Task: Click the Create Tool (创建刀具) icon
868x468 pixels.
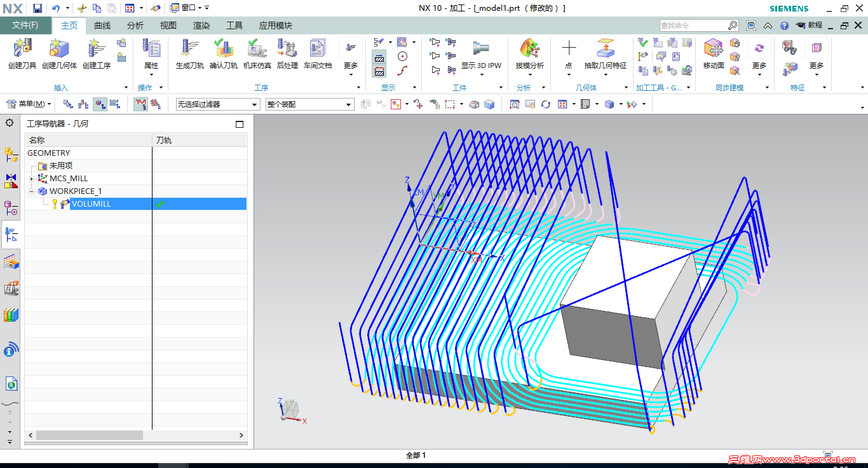Action: point(22,49)
